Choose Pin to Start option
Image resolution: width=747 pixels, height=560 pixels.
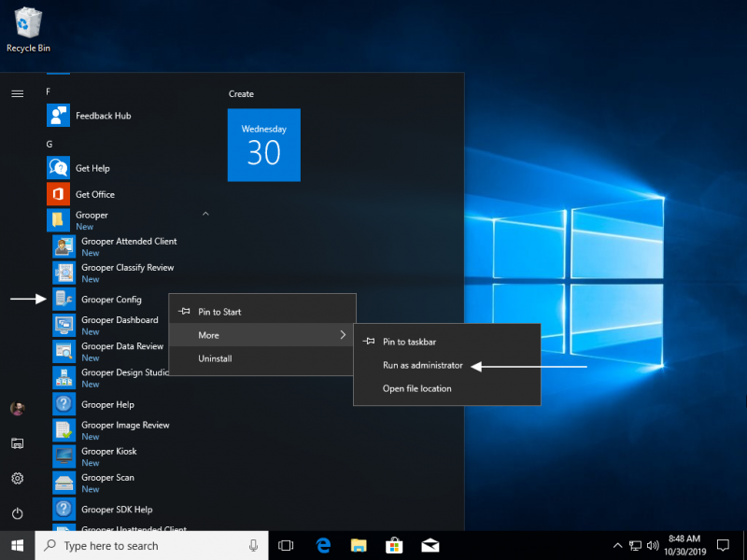coord(219,312)
